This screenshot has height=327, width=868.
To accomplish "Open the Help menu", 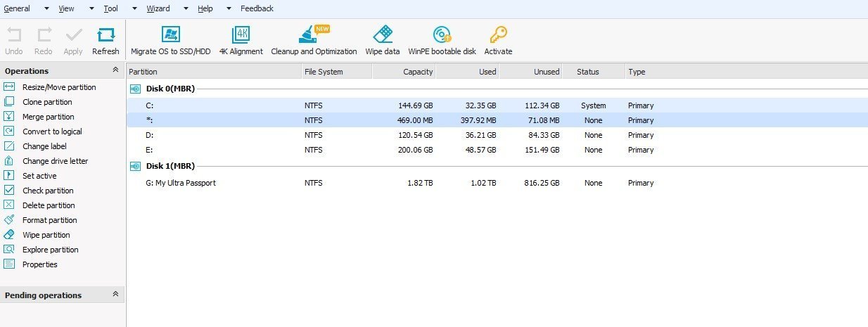I will tap(205, 8).
